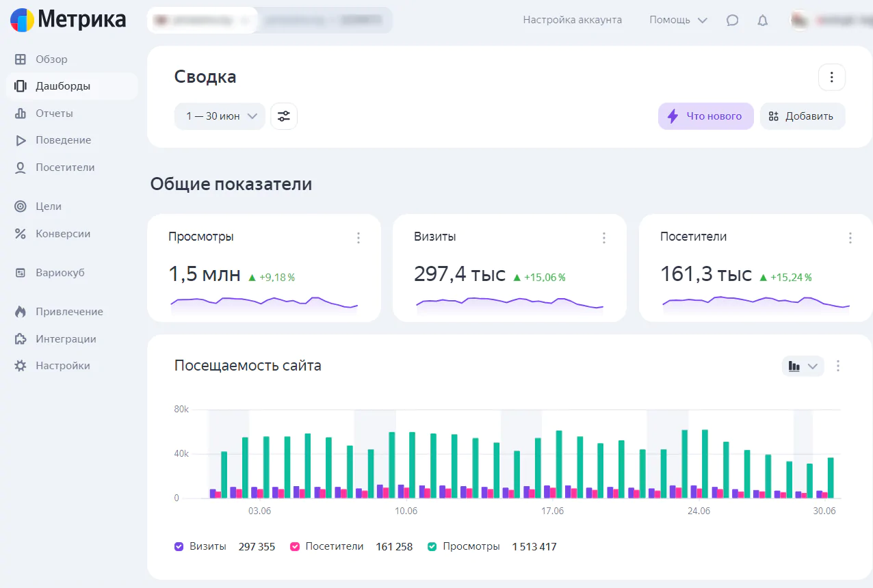Click the Посетители sidebar label

(65, 168)
